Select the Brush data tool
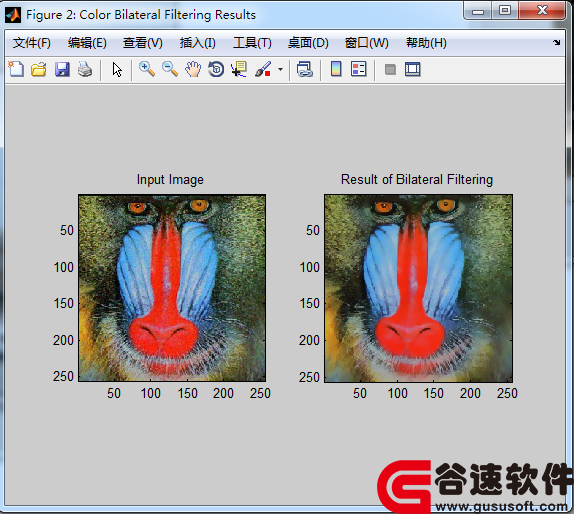 click(x=263, y=69)
